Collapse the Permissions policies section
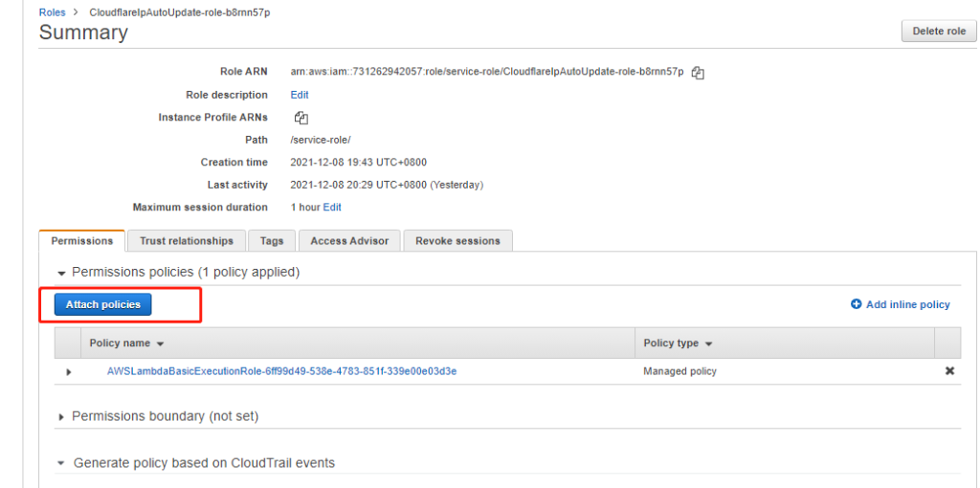This screenshot has height=488, width=980. point(62,273)
